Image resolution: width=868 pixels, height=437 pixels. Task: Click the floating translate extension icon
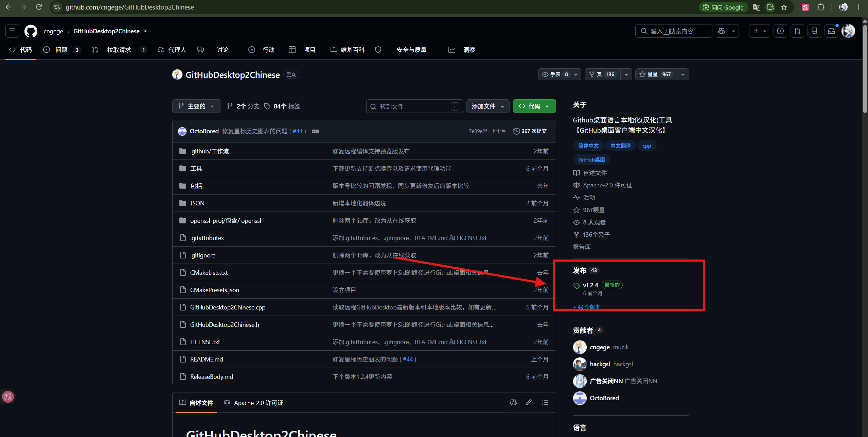pyautogui.click(x=8, y=397)
